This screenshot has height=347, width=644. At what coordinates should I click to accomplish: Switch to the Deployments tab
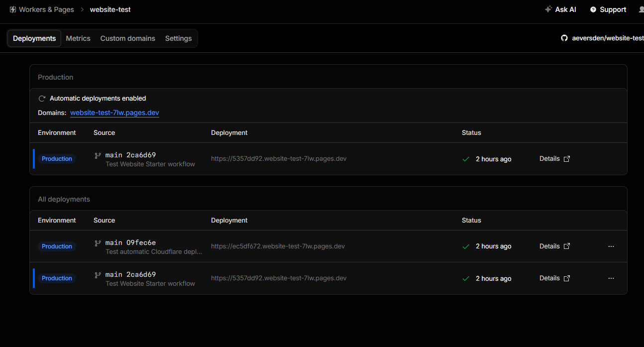point(34,38)
